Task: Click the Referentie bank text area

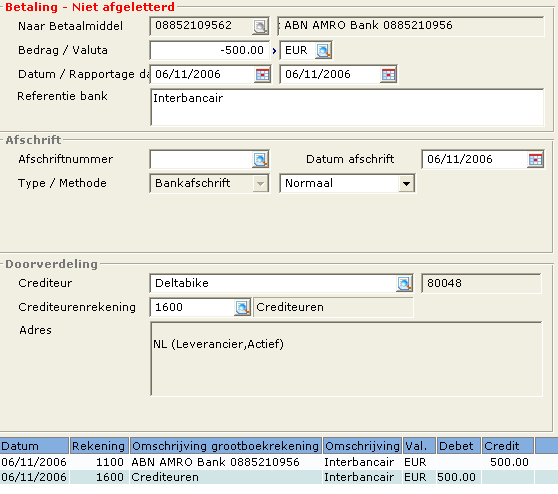Action: (347, 107)
